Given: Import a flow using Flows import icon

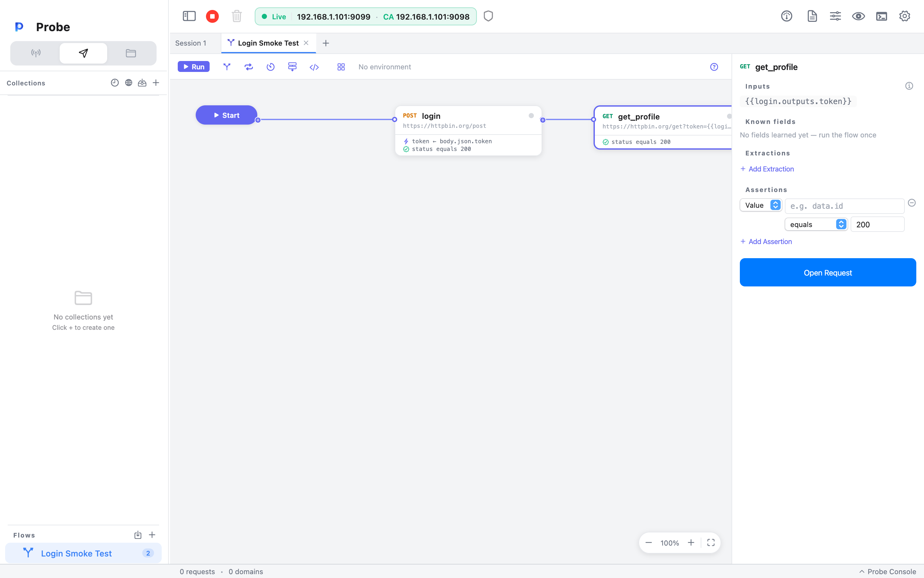Looking at the screenshot, I should coord(138,535).
